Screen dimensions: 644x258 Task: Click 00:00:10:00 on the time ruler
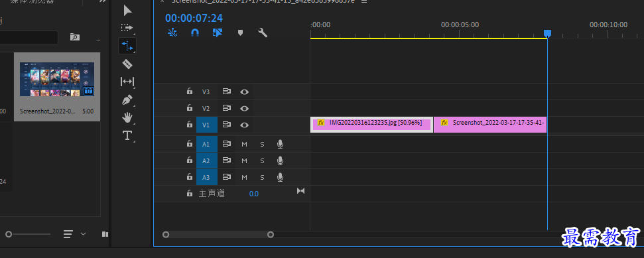[608, 25]
